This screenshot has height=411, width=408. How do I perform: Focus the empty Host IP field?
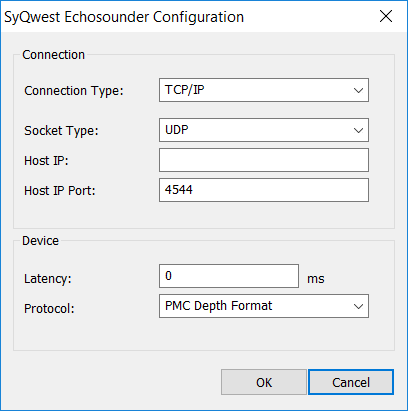(264, 160)
